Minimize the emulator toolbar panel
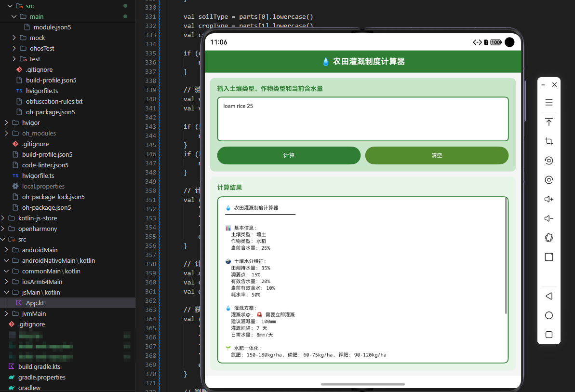Viewport: 575px width, 392px height. pyautogui.click(x=543, y=85)
